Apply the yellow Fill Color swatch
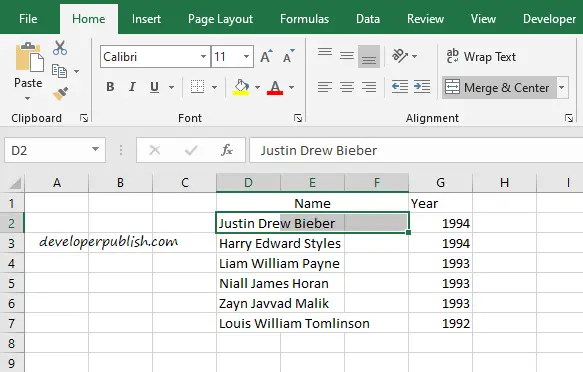This screenshot has height=372, width=583. click(x=241, y=87)
